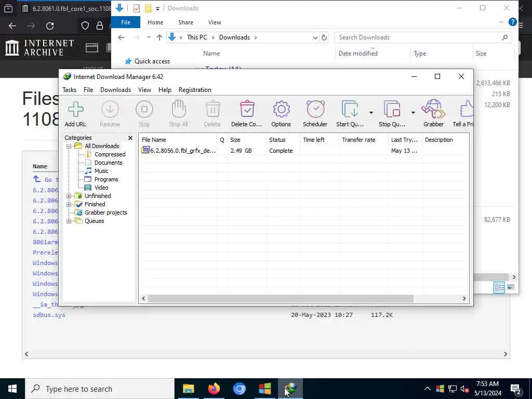Select the Programs category
532x399 pixels.
pos(106,179)
